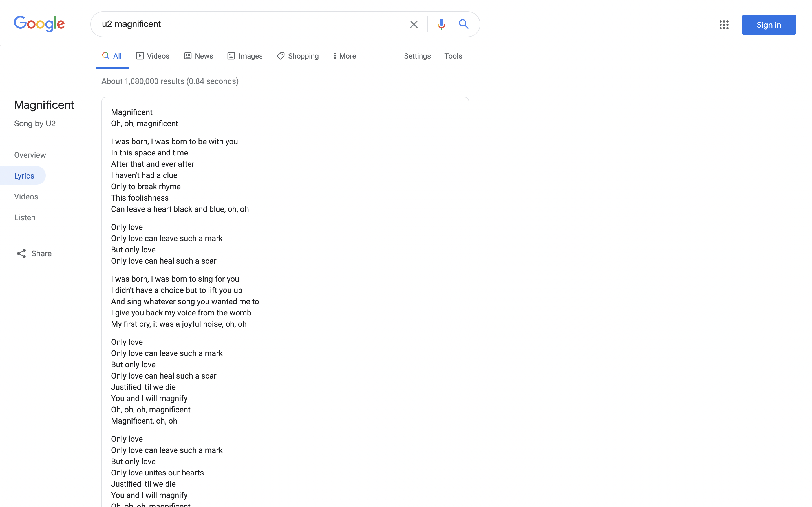
Task: Choose Videos in the left sidebar
Action: pos(26,197)
